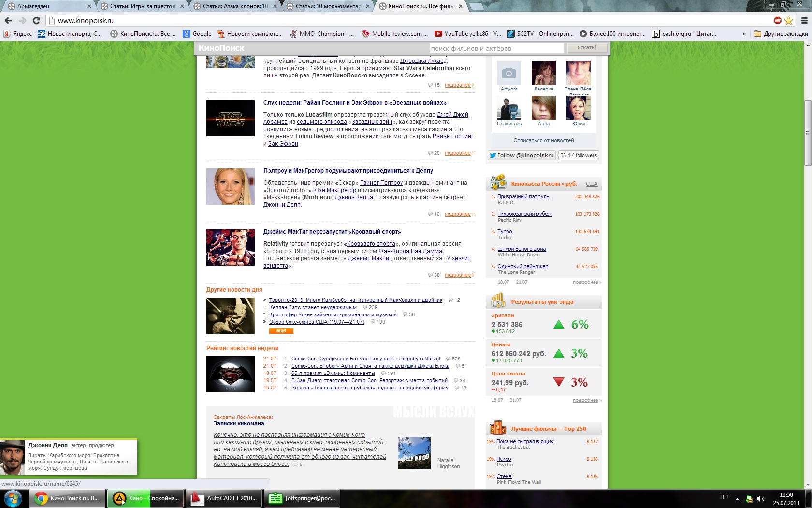The width and height of the screenshot is (812, 508).
Task: Open the Тихоокеанский рубеж film link
Action: 524,214
